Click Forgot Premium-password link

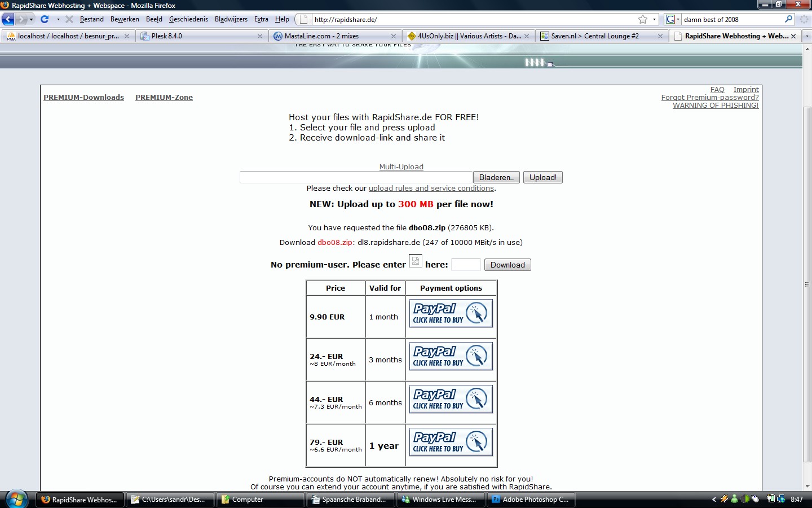[710, 98]
